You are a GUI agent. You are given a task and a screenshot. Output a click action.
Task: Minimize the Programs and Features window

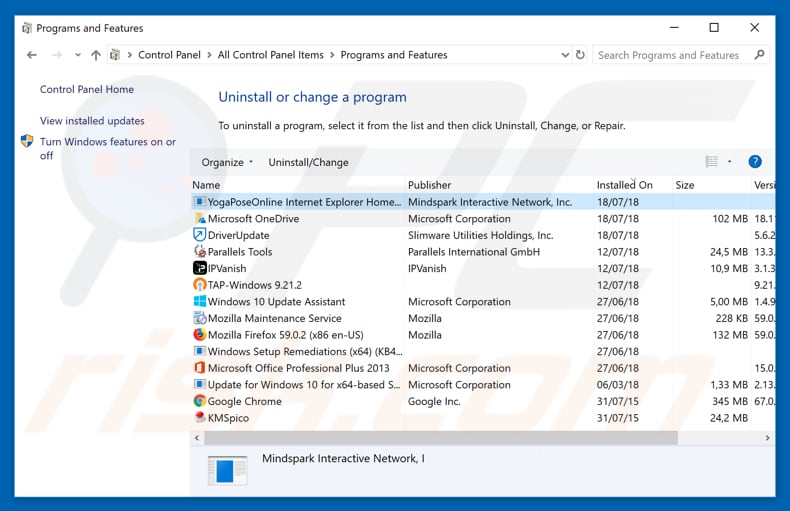674,28
